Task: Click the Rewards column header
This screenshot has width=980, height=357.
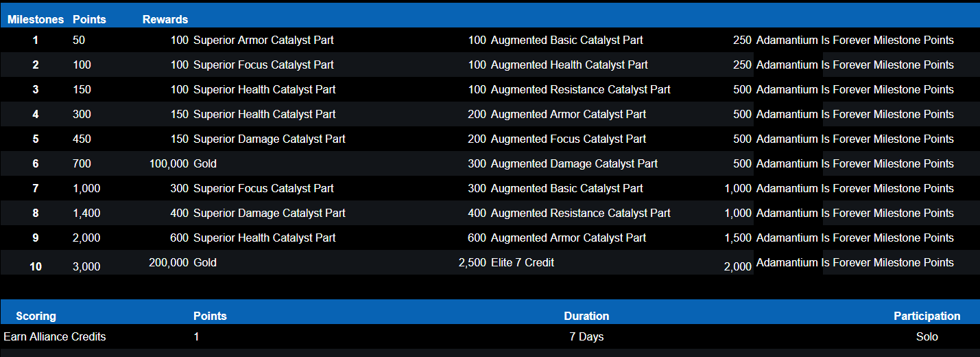Action: (x=165, y=19)
